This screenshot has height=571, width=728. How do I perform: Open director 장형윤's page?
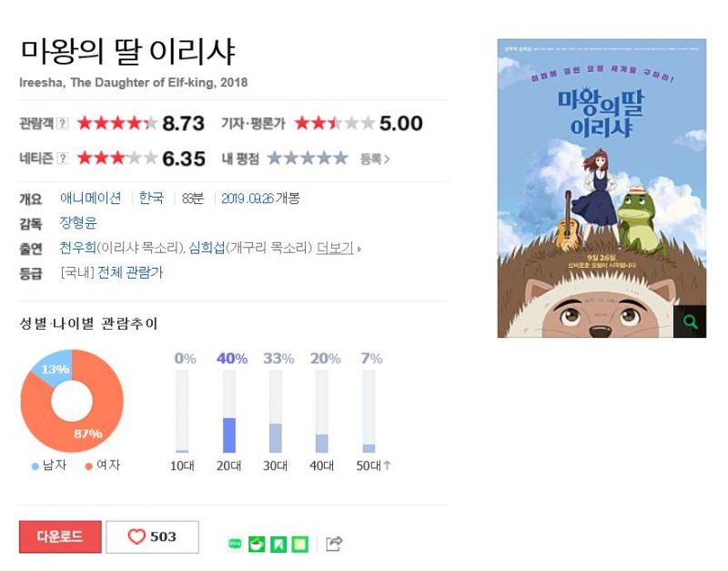point(78,223)
